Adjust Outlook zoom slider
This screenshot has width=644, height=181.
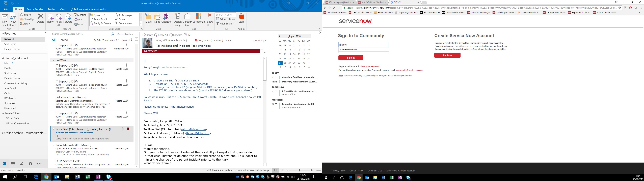click(x=299, y=170)
